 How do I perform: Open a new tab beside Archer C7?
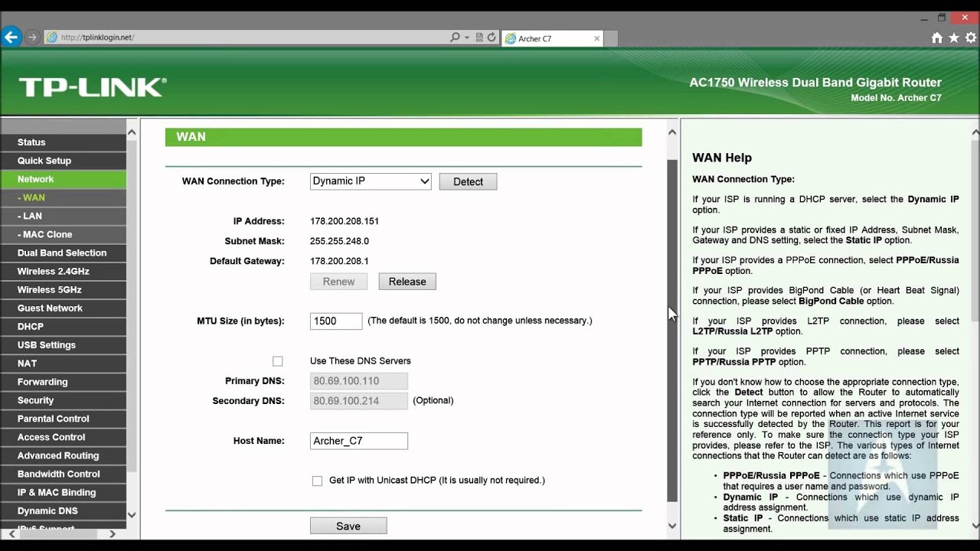611,38
